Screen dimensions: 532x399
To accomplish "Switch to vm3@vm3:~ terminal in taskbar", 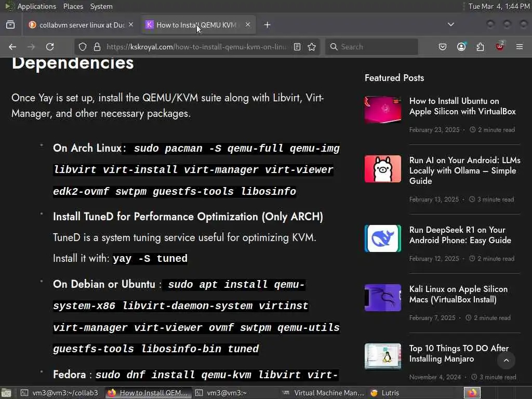I will (x=221, y=393).
